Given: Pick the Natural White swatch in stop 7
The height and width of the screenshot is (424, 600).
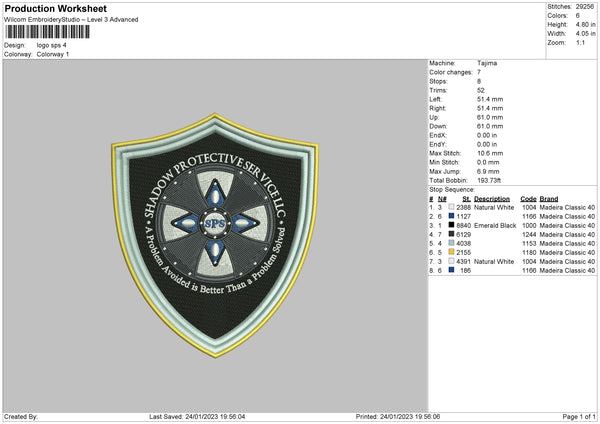Looking at the screenshot, I should point(452,261).
